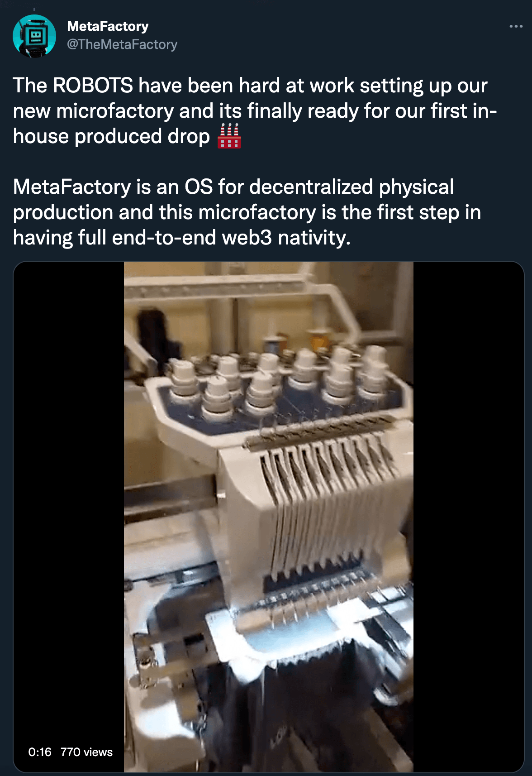Click the right black letterbox of the video

469,517
